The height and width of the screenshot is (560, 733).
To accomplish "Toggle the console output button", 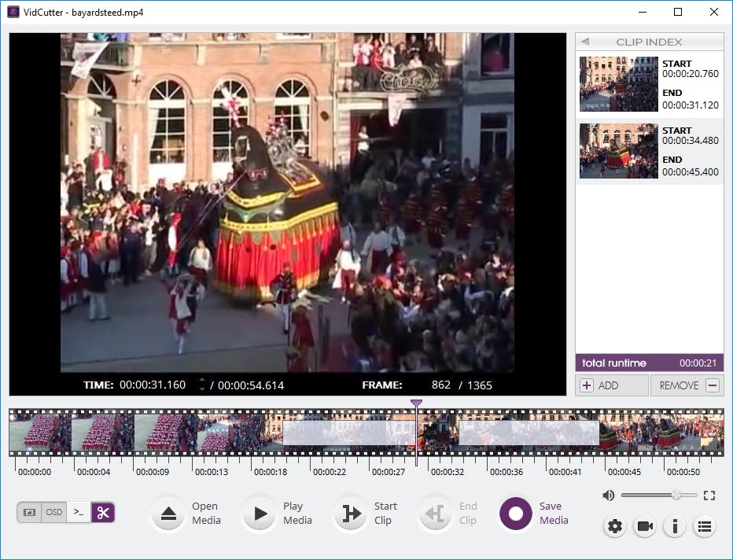I will click(79, 512).
